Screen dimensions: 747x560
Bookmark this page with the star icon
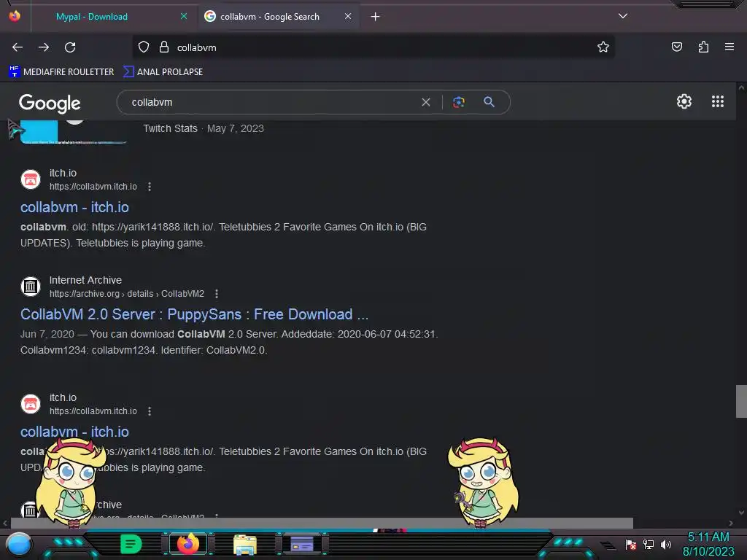point(603,47)
